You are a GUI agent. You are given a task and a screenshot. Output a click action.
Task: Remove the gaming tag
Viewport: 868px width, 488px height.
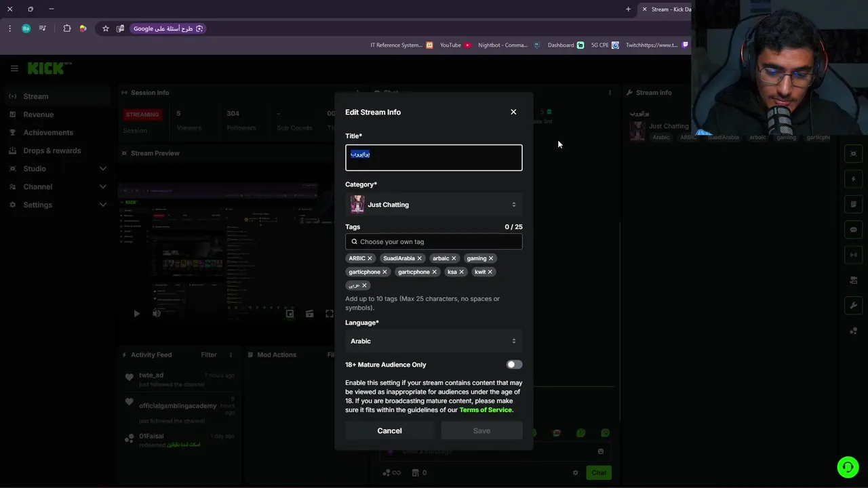pos(491,258)
